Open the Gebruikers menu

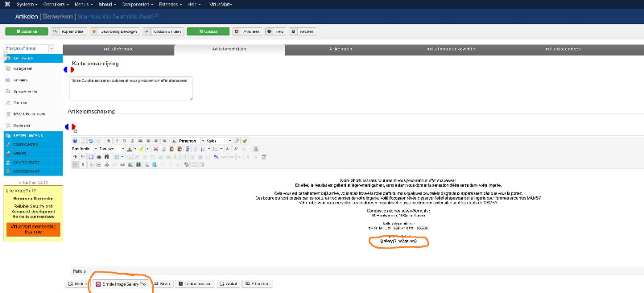(56, 4)
